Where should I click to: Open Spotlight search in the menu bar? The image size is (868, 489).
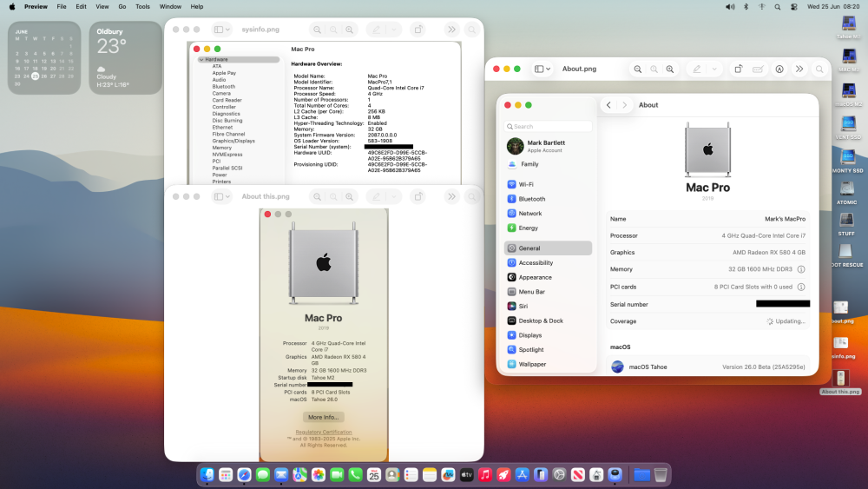pos(778,7)
